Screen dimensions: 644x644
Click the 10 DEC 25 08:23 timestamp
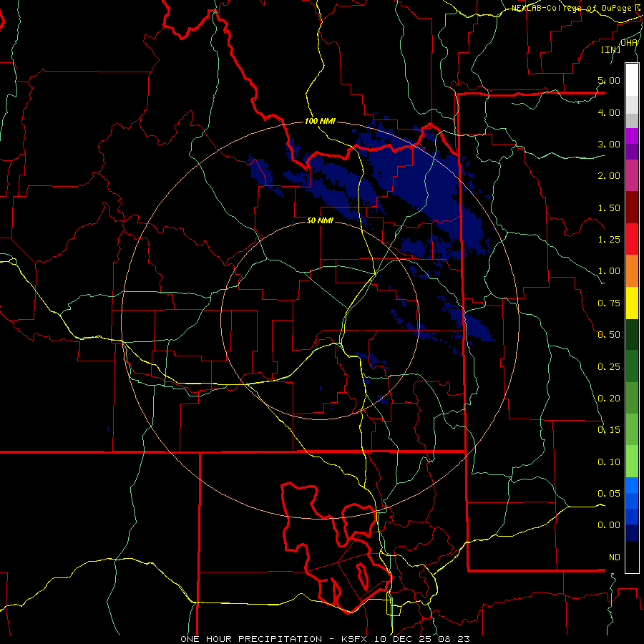[422, 639]
